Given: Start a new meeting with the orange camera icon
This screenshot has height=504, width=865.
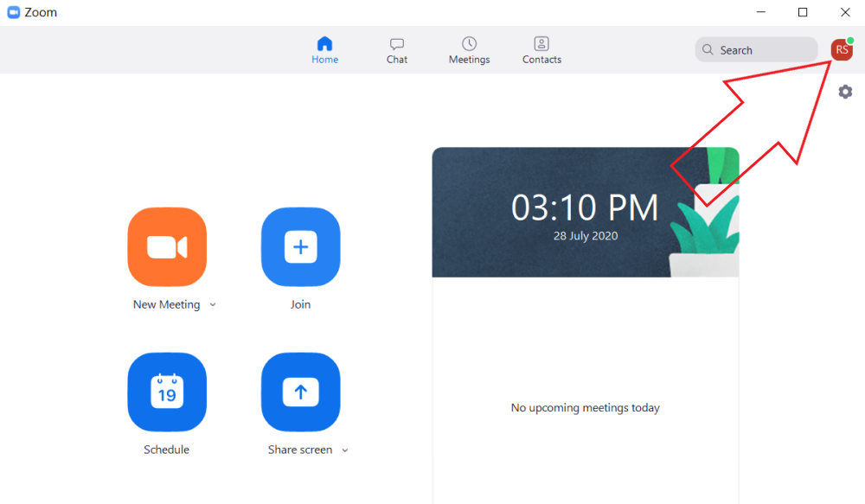Looking at the screenshot, I should pos(167,247).
